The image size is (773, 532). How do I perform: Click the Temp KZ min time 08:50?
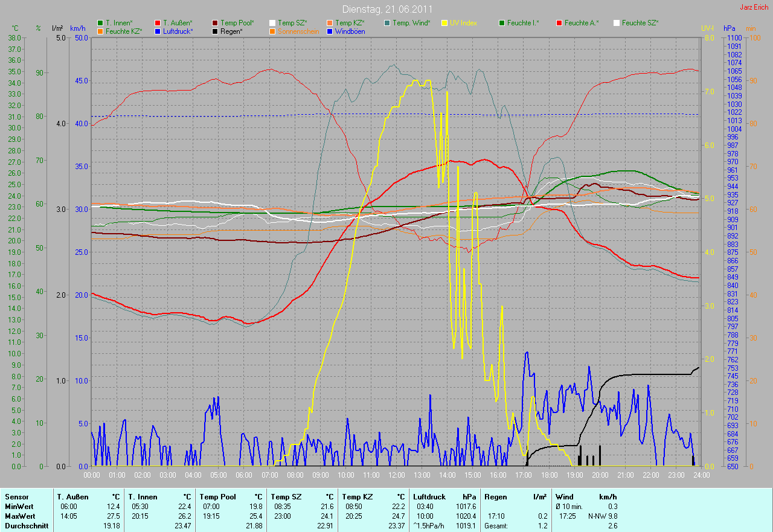click(x=354, y=507)
